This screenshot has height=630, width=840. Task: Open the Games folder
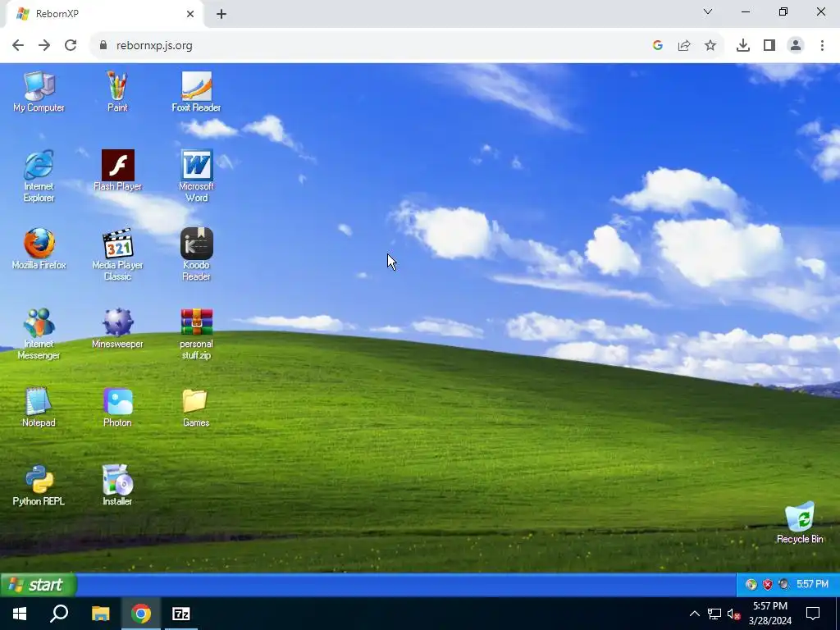pos(196,407)
